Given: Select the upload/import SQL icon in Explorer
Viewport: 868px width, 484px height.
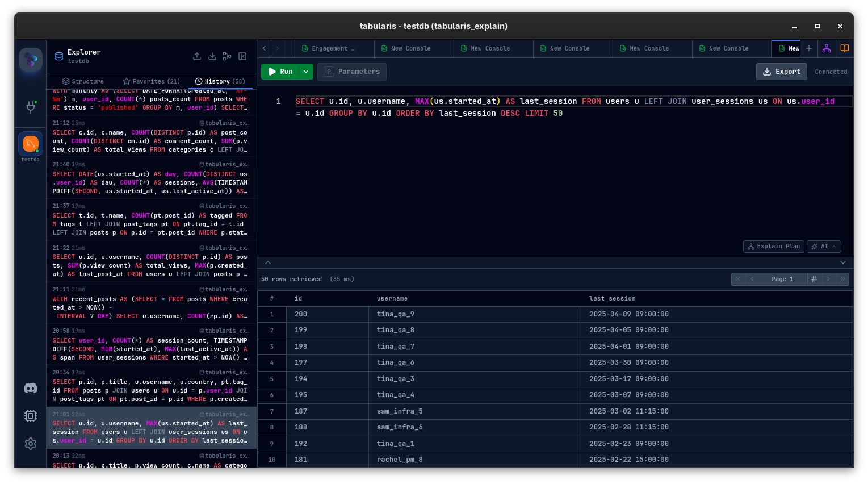Looking at the screenshot, I should click(x=197, y=56).
